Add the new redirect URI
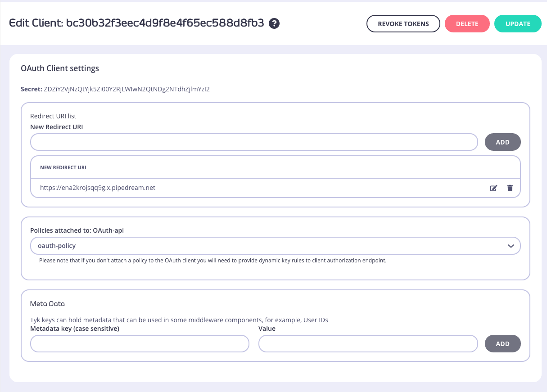547x392 pixels. tap(502, 142)
